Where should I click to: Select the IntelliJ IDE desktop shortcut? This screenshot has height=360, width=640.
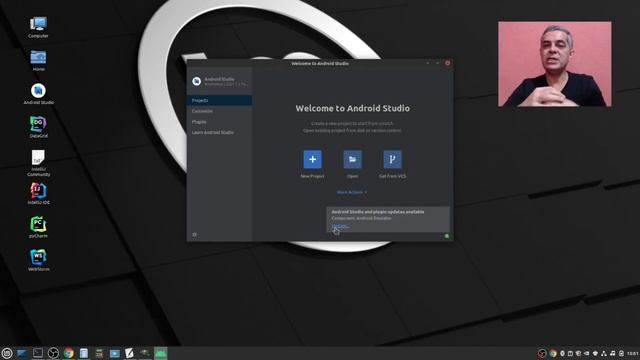point(38,193)
